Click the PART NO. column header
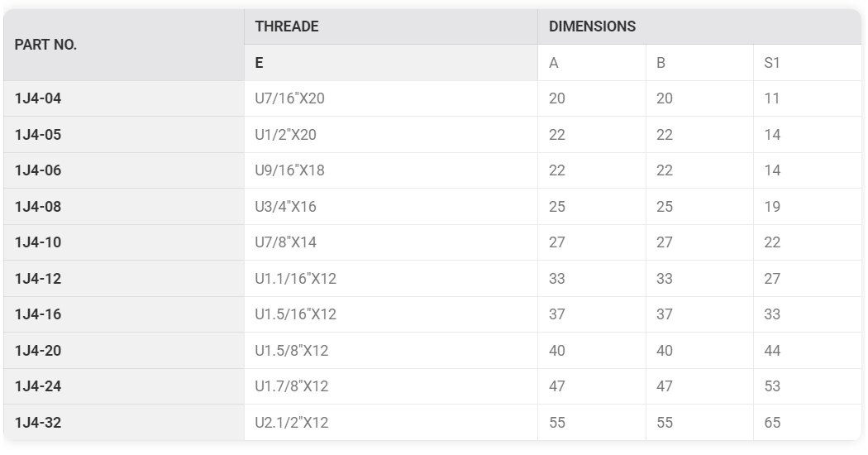The height and width of the screenshot is (455, 868). 46,45
